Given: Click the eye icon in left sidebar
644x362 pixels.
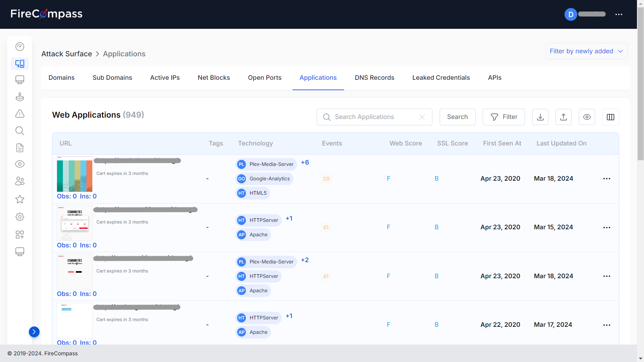Looking at the screenshot, I should coord(20,164).
